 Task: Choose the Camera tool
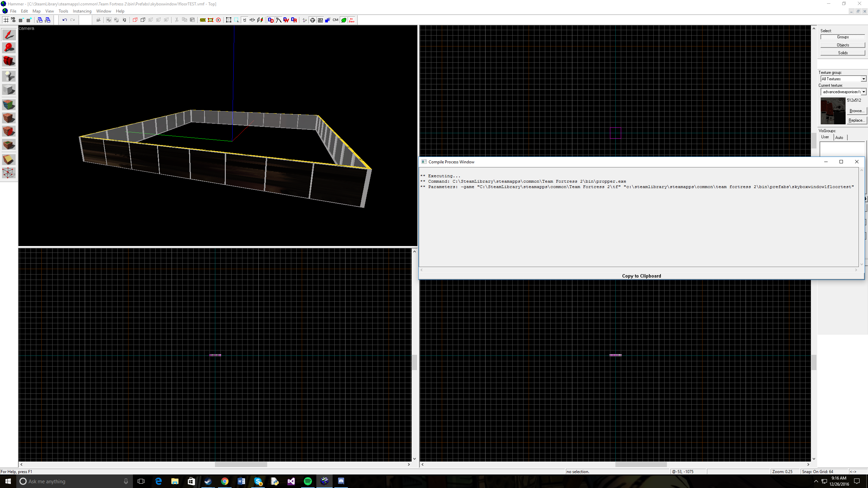(x=9, y=61)
